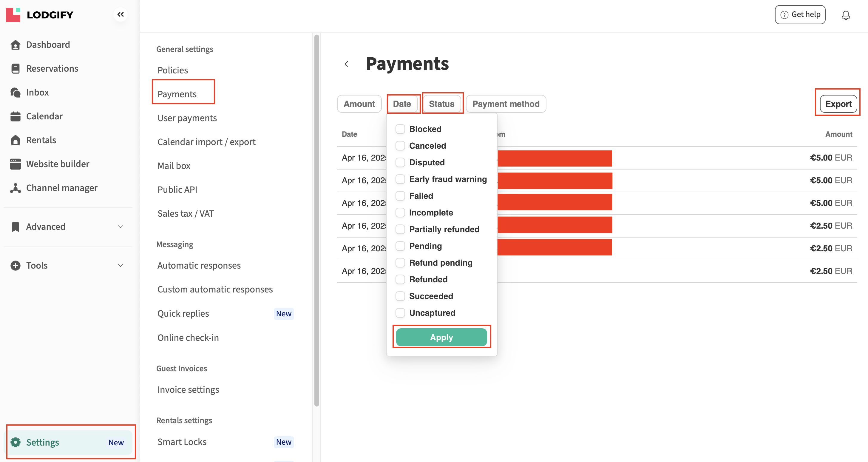Click the Channel manager network icon

[15, 188]
